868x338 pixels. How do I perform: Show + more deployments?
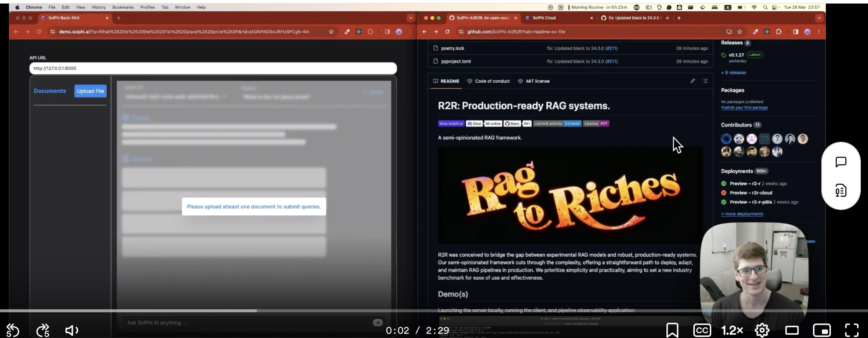point(742,214)
